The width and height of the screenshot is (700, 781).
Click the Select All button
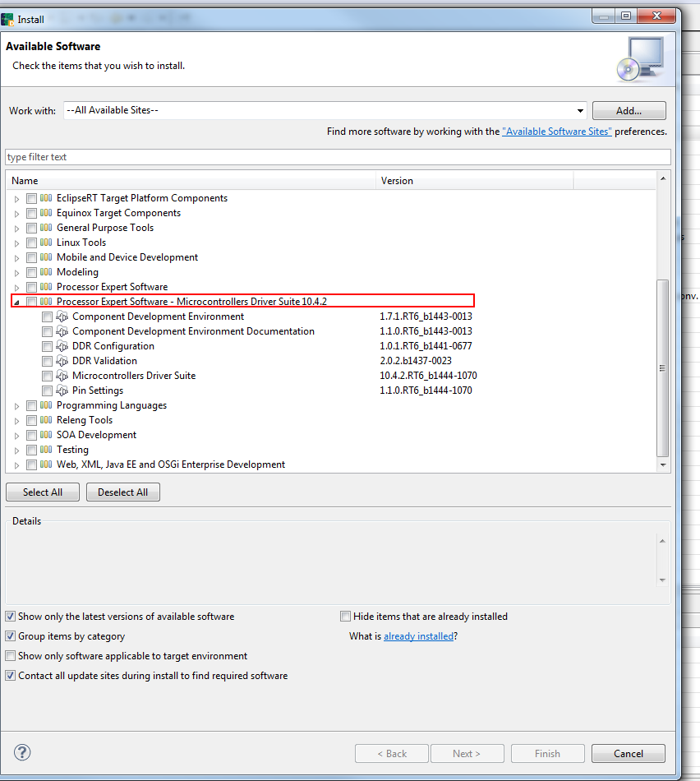point(43,492)
